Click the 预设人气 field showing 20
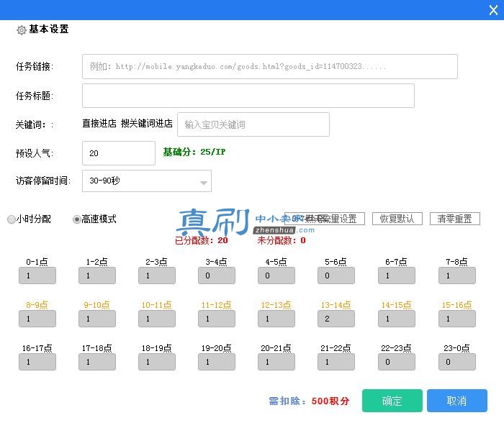 point(119,153)
